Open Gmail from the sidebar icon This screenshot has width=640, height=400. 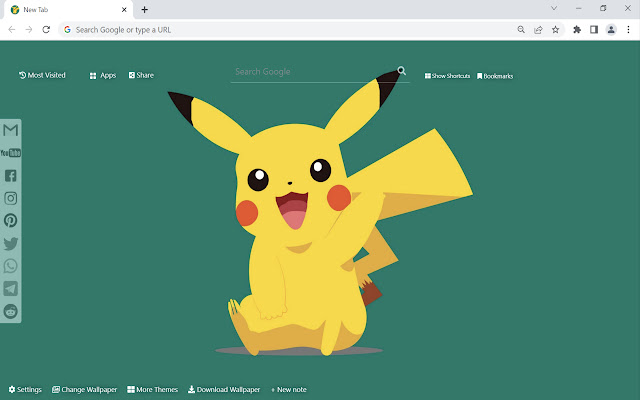coord(11,130)
